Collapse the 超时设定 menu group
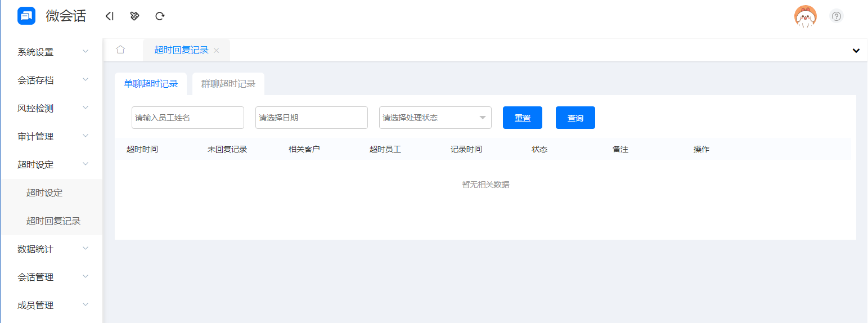This screenshot has height=323, width=868. coord(51,164)
